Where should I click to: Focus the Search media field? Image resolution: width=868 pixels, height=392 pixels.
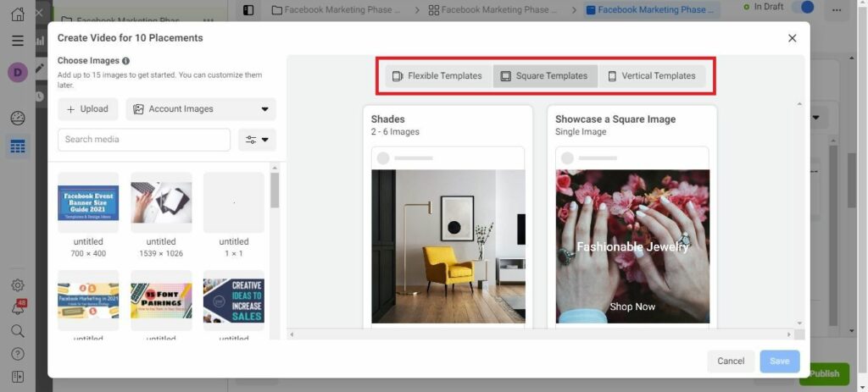(x=144, y=140)
